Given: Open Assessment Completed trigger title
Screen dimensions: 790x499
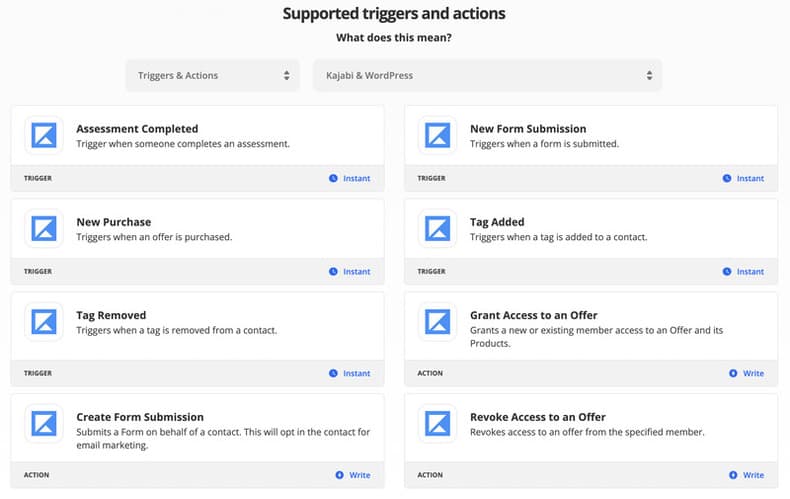Looking at the screenshot, I should click(x=137, y=129).
